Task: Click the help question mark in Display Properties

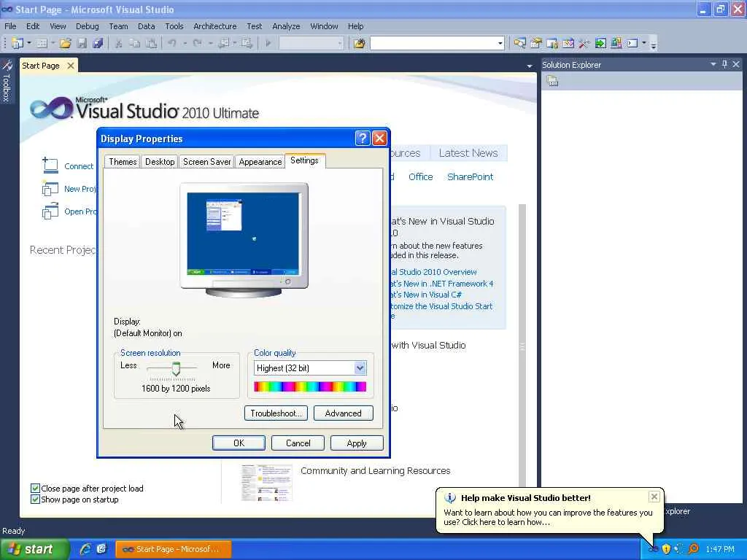Action: [x=363, y=138]
